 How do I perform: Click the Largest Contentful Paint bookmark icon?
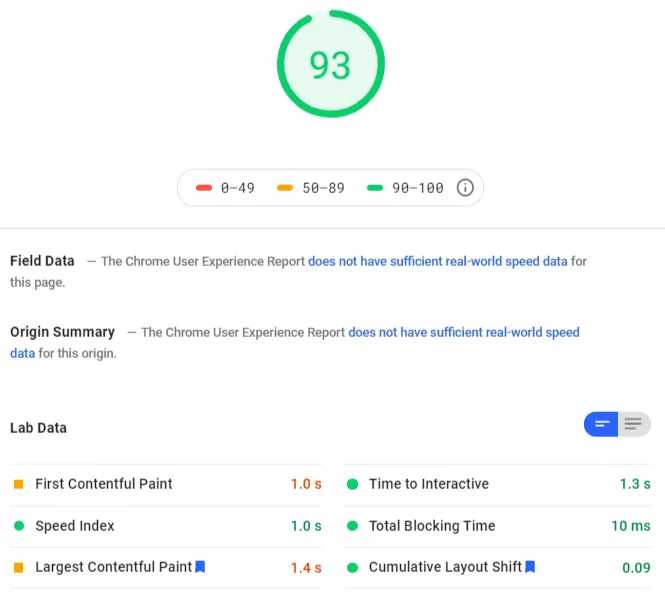pos(200,567)
